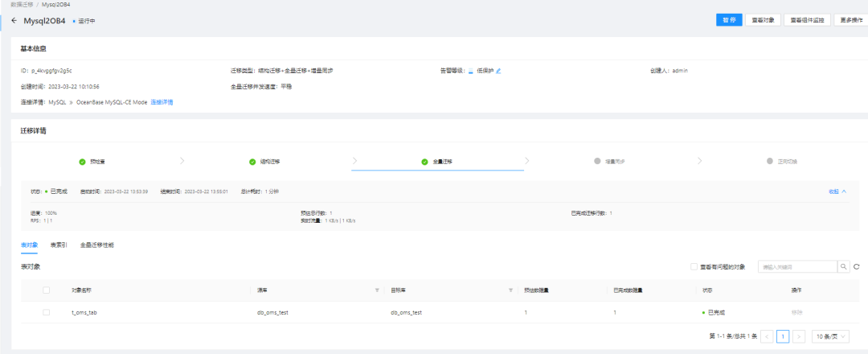This screenshot has width=868, height=354.
Task: Edit the alarm level with the pencil icon
Action: (499, 71)
